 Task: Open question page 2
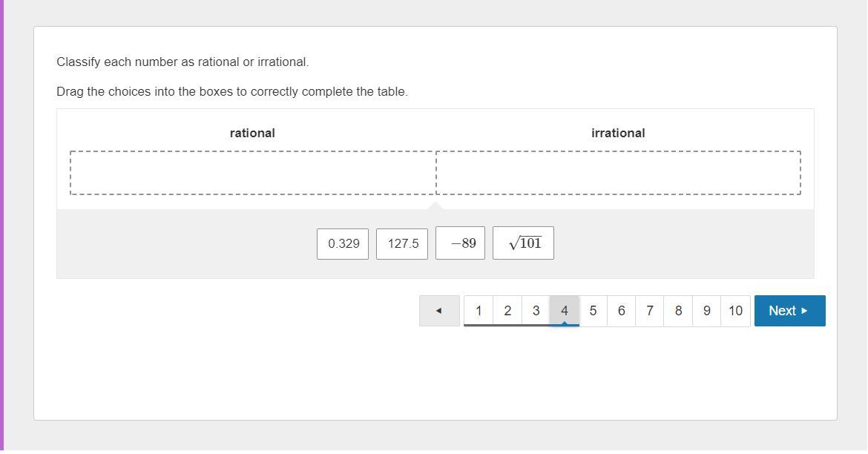(507, 311)
